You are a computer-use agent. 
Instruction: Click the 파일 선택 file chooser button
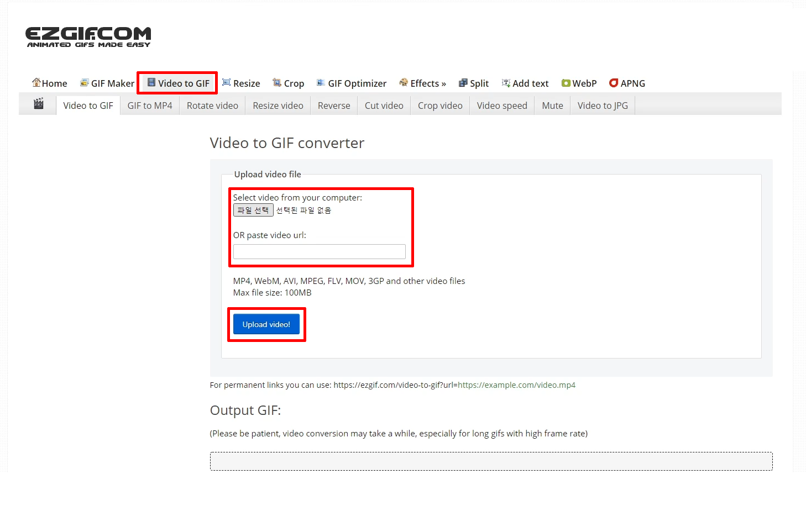click(253, 210)
